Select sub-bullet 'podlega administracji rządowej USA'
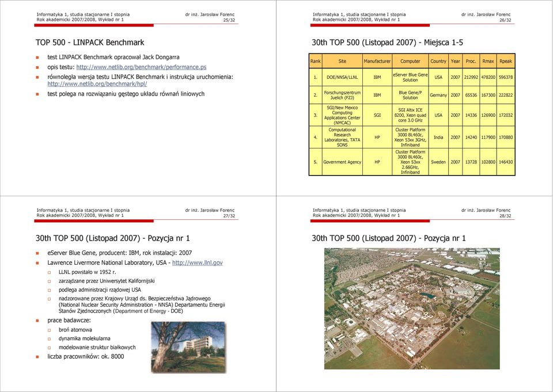This screenshot has height=392, width=553. (100, 290)
